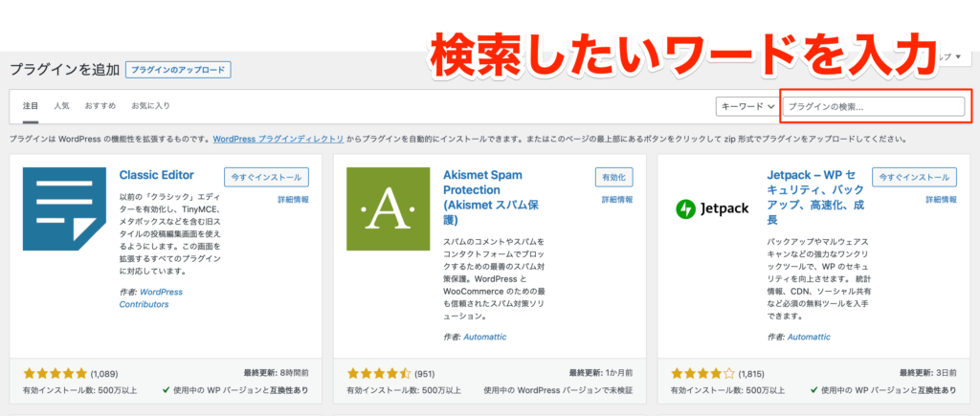Image resolution: width=980 pixels, height=416 pixels.
Task: Open 詳細情報 for Classic Editor
Action: click(293, 200)
